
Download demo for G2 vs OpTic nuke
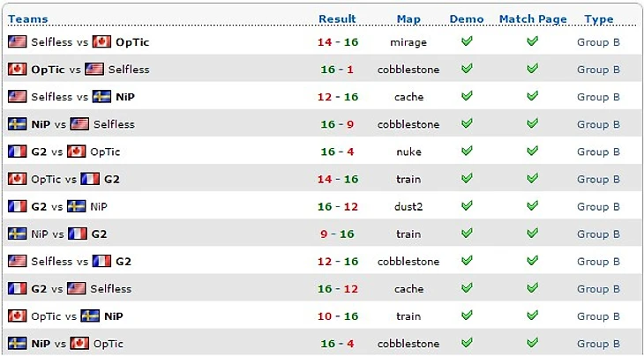coord(467,151)
